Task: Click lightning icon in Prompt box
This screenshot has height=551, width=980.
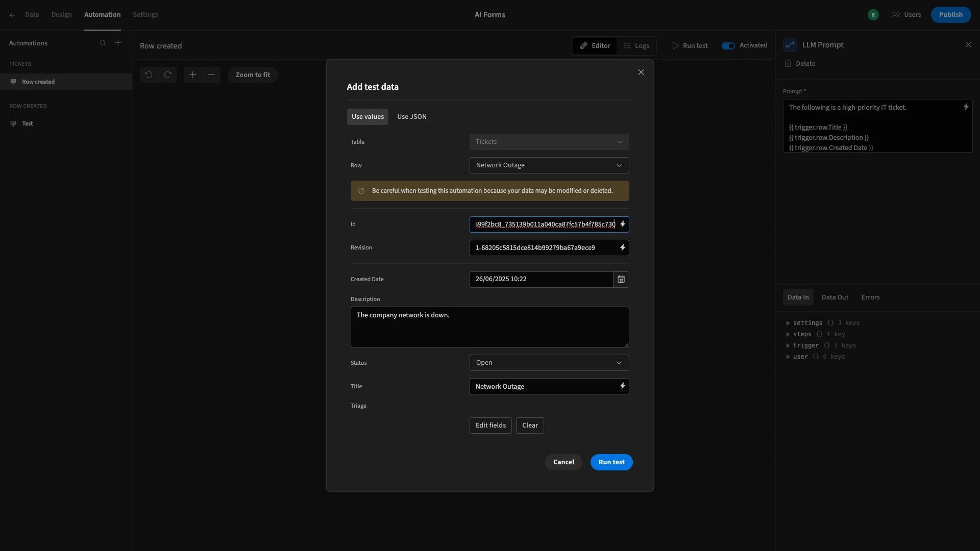Action: pyautogui.click(x=966, y=107)
